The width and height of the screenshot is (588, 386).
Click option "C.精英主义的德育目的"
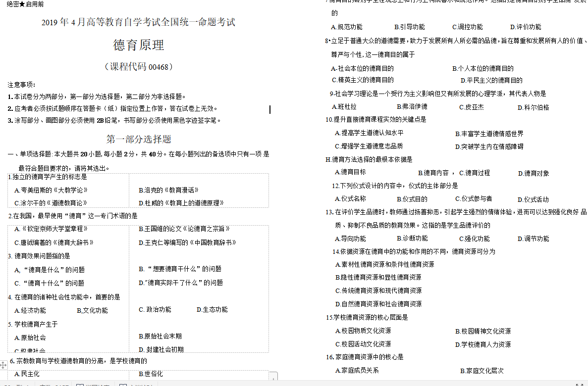(363, 80)
